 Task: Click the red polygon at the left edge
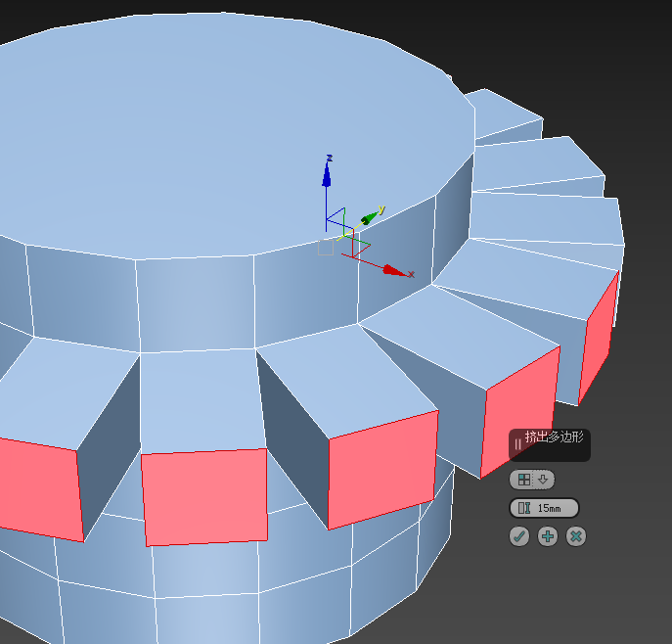(39, 484)
